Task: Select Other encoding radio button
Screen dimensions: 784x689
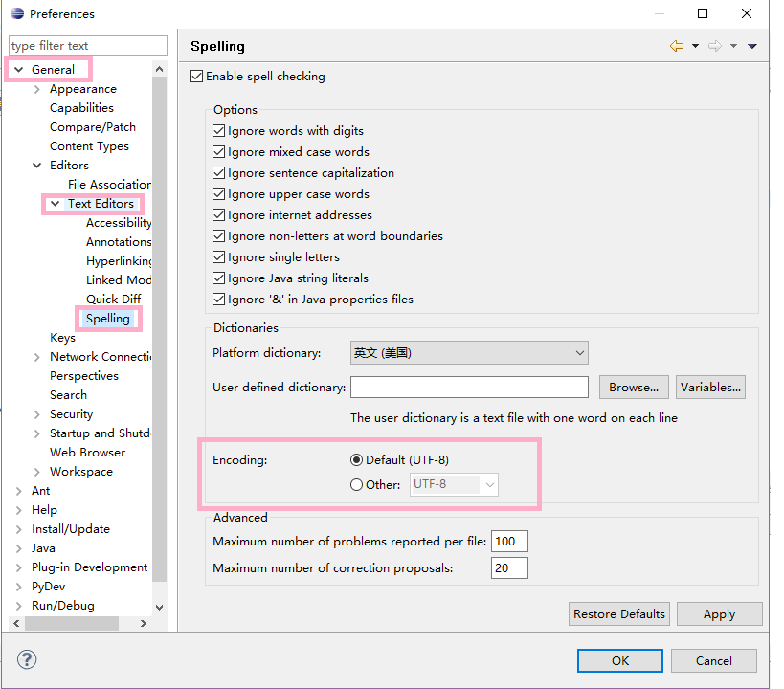Action: point(356,484)
